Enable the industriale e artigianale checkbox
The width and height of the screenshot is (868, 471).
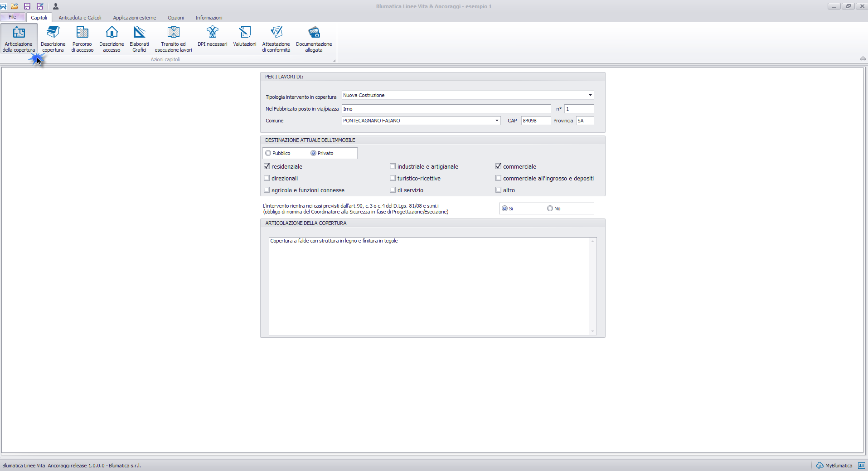[x=393, y=166]
